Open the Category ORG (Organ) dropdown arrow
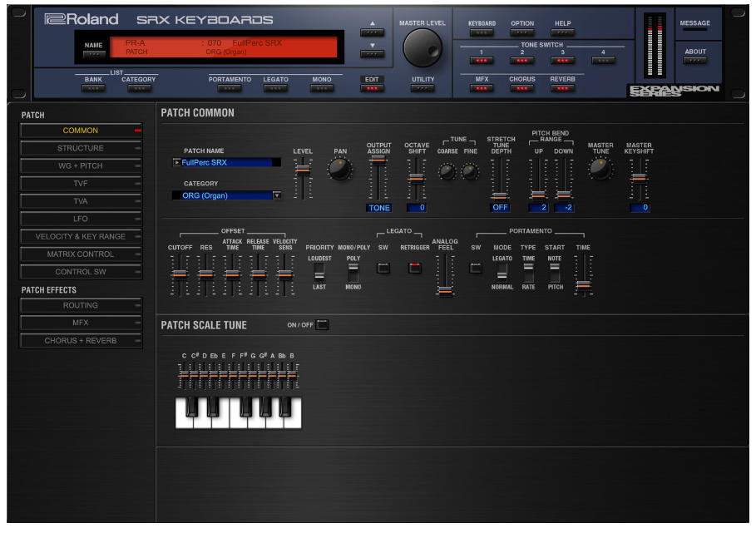This screenshot has height=533, width=756. pyautogui.click(x=277, y=195)
